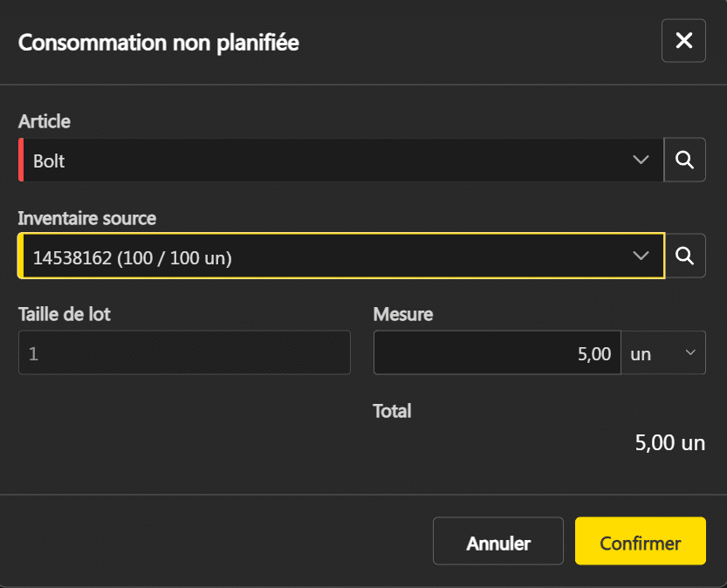Image resolution: width=727 pixels, height=588 pixels.
Task: Click the Taille de lot label
Action: (x=65, y=314)
